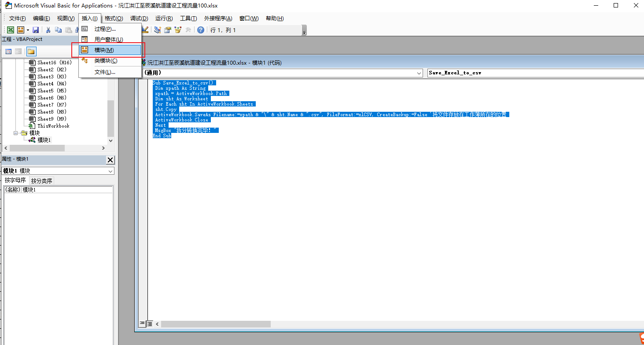Open the 视图(V) menu
The height and width of the screenshot is (345, 644).
point(66,18)
